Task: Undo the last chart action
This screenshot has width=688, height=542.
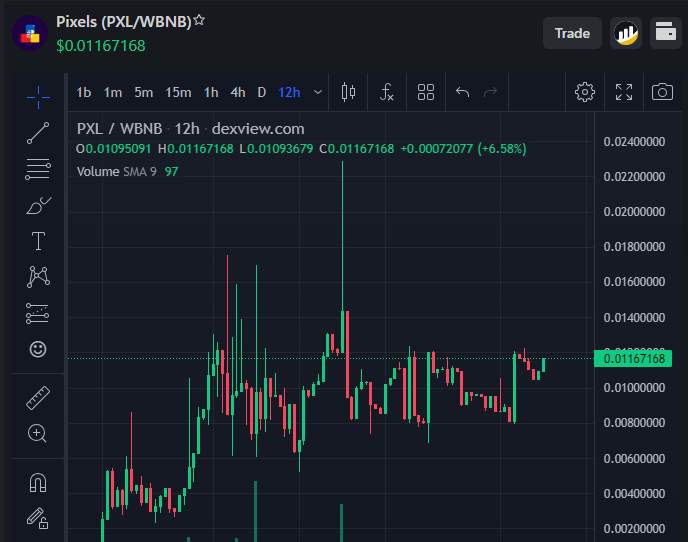Action: tap(462, 92)
